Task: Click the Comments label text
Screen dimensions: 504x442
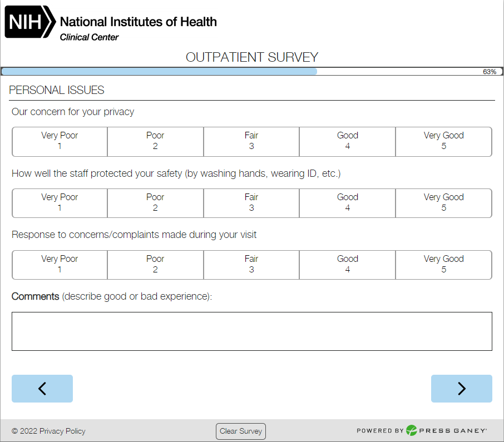Action: [x=36, y=296]
